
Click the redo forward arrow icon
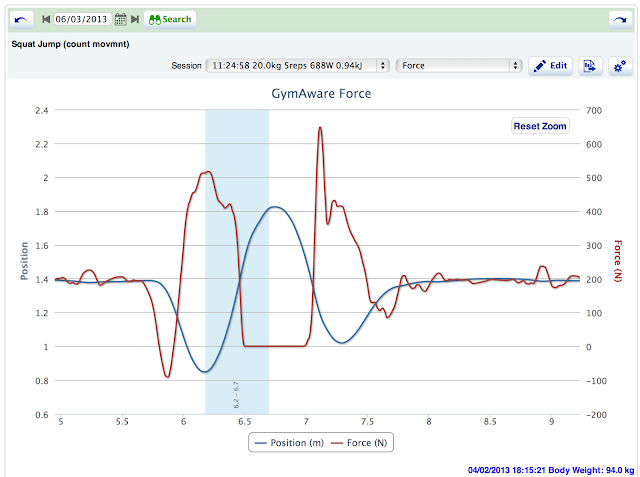click(x=620, y=20)
